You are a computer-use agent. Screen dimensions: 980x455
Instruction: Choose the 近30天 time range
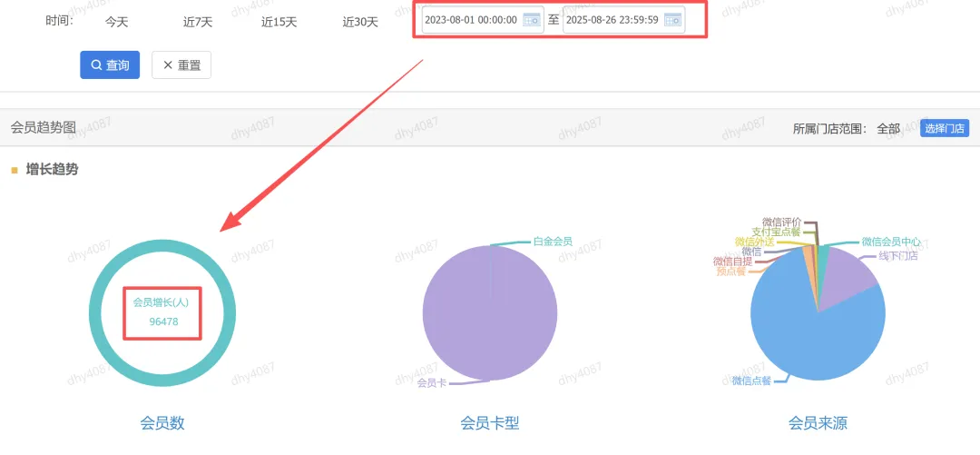point(360,21)
